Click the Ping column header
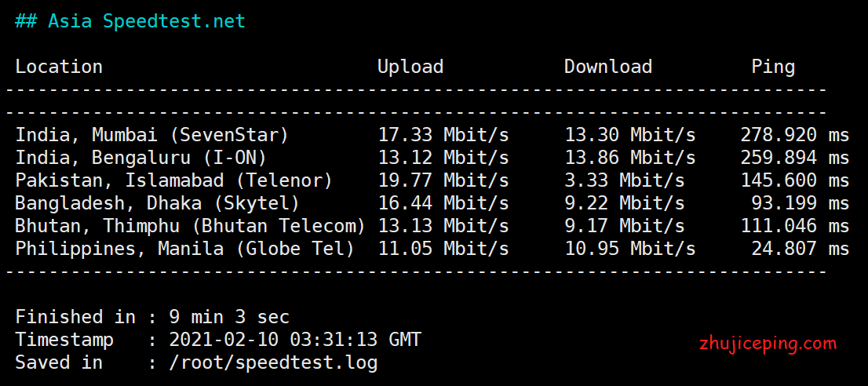Screen dimensions: 868x386 [773, 67]
